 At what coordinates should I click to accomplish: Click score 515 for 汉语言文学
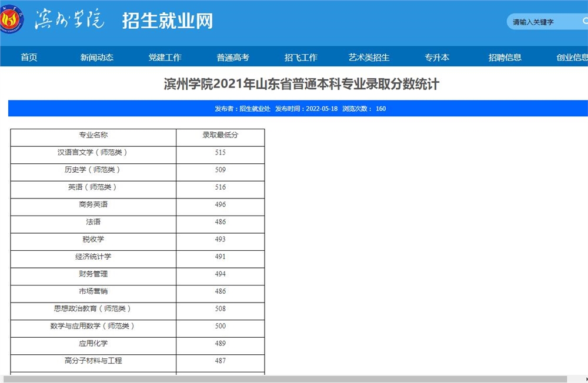click(220, 153)
